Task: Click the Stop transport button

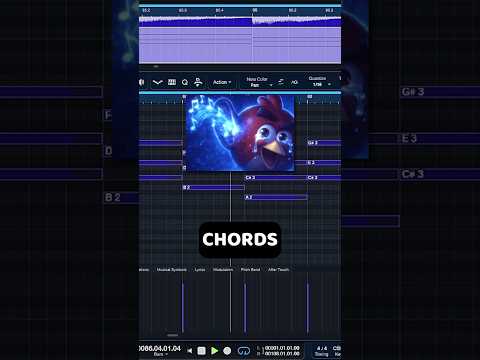Action: [x=201, y=351]
